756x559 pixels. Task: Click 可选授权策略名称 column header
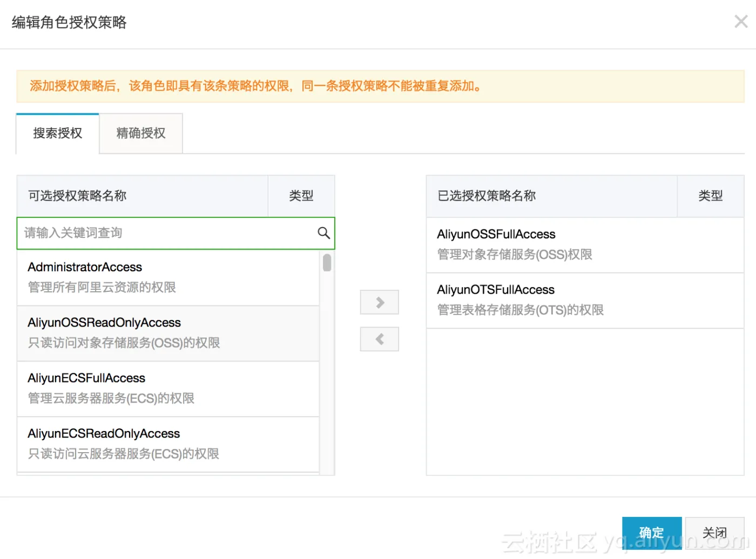pos(143,196)
